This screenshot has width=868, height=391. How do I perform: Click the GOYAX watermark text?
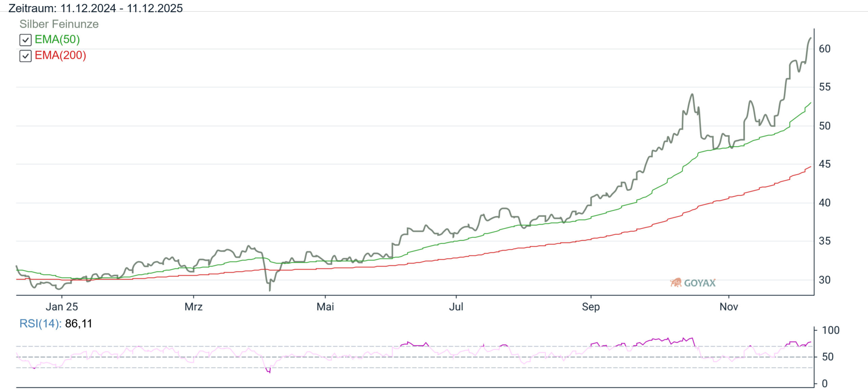pyautogui.click(x=699, y=283)
